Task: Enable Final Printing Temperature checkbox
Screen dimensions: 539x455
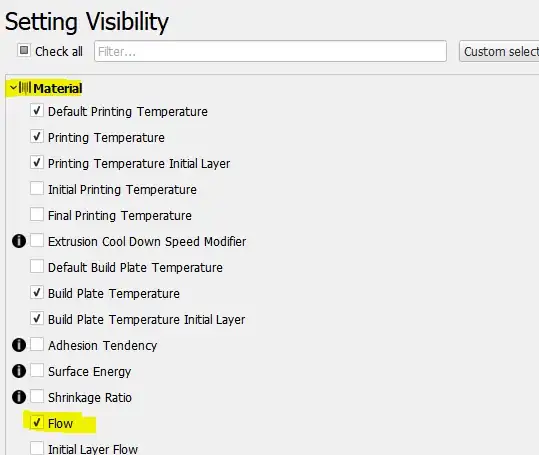Action: [x=37, y=215]
